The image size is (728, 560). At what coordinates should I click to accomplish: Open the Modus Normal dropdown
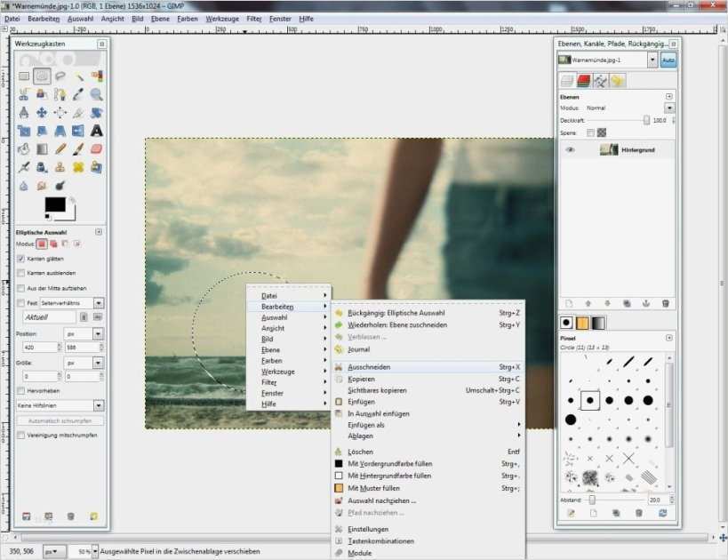click(669, 108)
